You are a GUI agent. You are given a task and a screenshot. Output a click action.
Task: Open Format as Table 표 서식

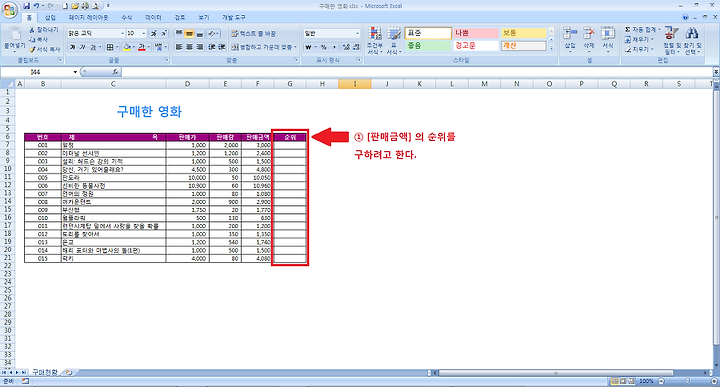tap(394, 40)
